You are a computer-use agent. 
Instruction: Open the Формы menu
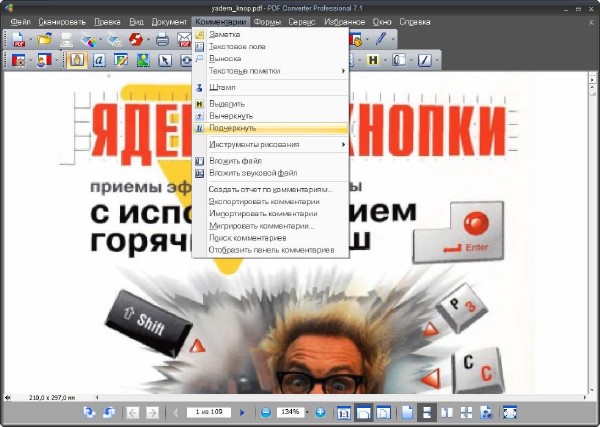click(x=267, y=21)
